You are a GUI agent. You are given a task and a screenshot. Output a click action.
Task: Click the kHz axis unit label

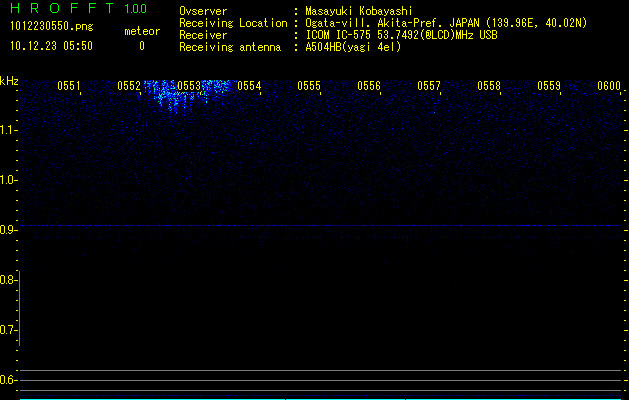click(9, 81)
